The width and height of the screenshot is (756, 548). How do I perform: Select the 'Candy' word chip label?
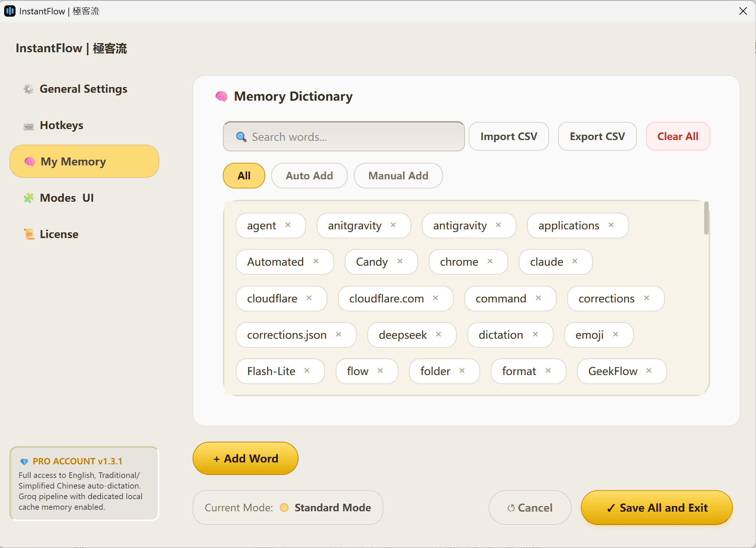(x=372, y=262)
